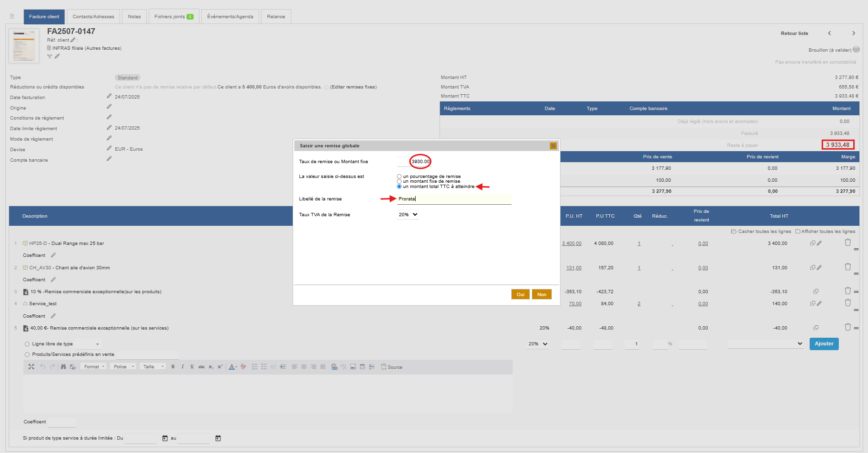The width and height of the screenshot is (868, 453).
Task: Go to next invoice with right arrow
Action: 853,33
